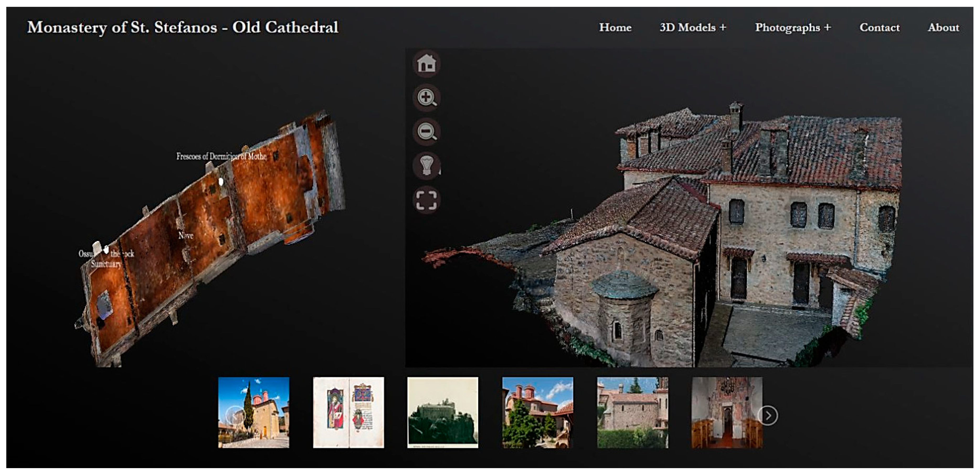Expand the 3D Models menu
980x476 pixels.
(x=693, y=27)
